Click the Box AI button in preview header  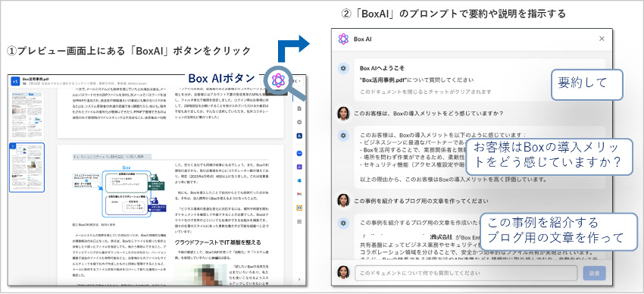(278, 80)
